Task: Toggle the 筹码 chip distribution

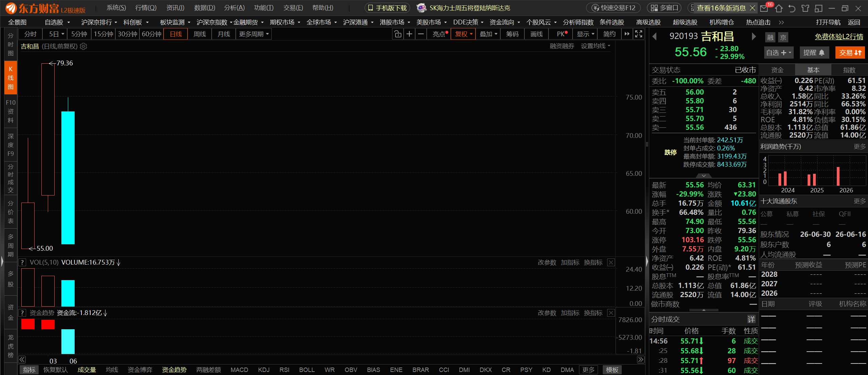Action: pyautogui.click(x=512, y=34)
